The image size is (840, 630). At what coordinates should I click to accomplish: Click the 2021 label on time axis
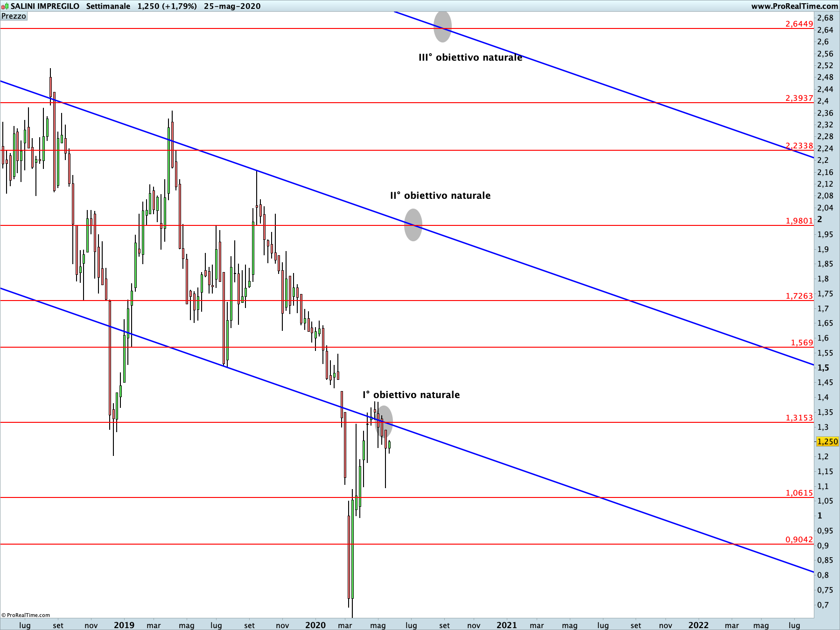click(x=507, y=625)
